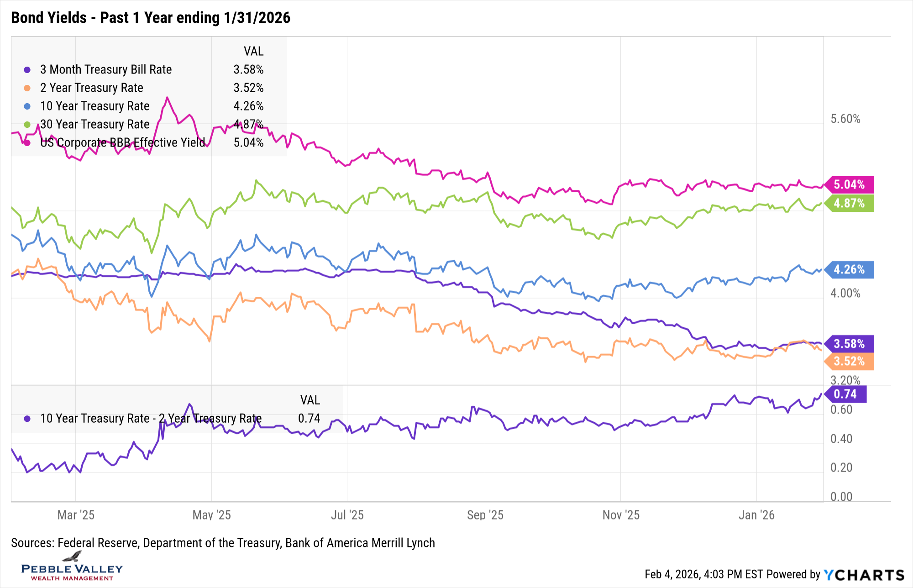Click the pink 5.04% end-value flag
Viewport: 913px width, 588px height.
tap(850, 185)
